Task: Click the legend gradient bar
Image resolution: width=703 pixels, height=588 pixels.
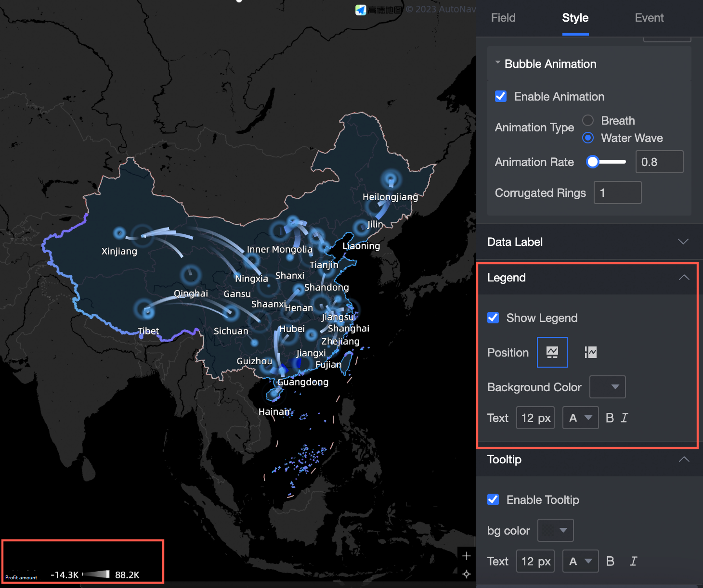Action: [x=96, y=574]
